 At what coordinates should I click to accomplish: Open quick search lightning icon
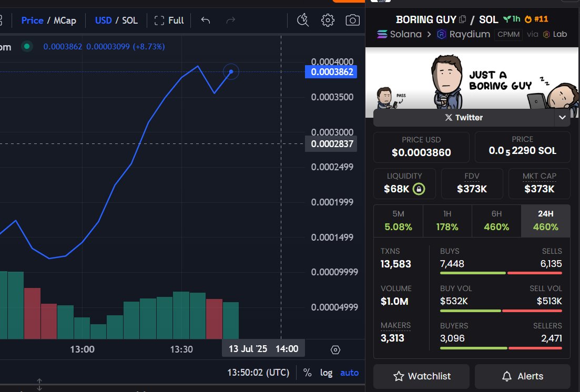(x=303, y=20)
